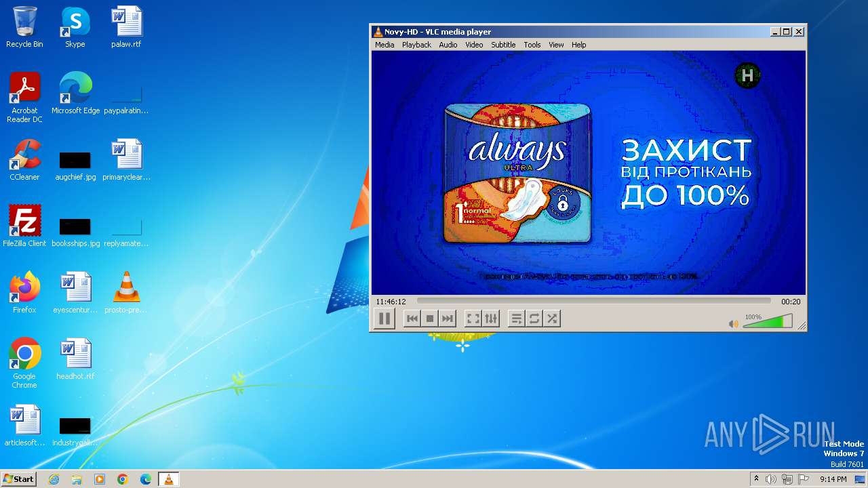
Task: Select the CCleaner desktop shortcut
Action: click(x=24, y=160)
